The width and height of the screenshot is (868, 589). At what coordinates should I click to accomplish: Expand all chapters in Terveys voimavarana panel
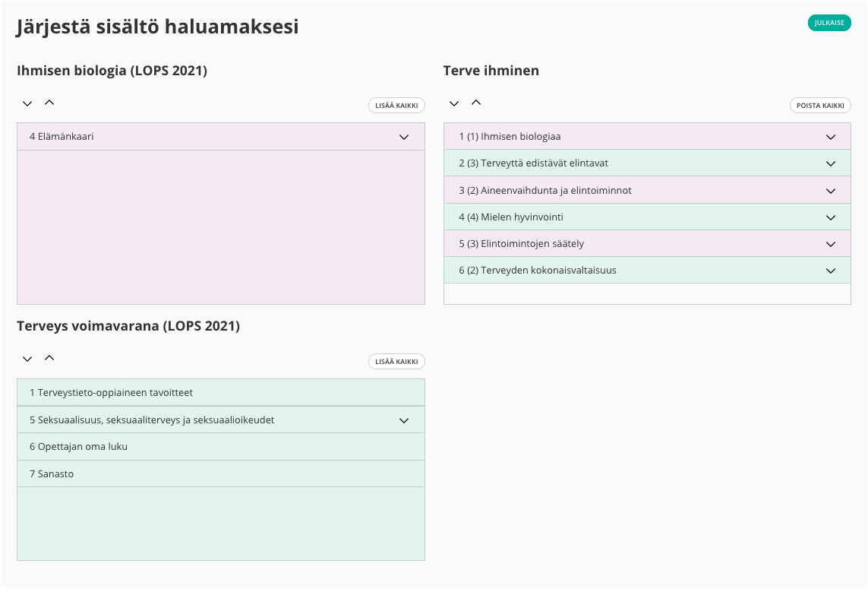(27, 359)
